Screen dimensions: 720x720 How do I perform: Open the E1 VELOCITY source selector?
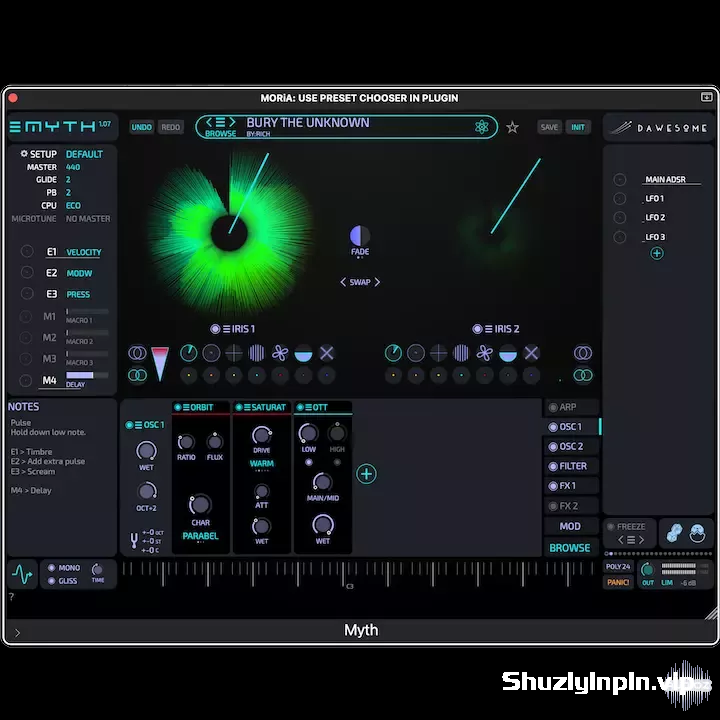point(84,252)
